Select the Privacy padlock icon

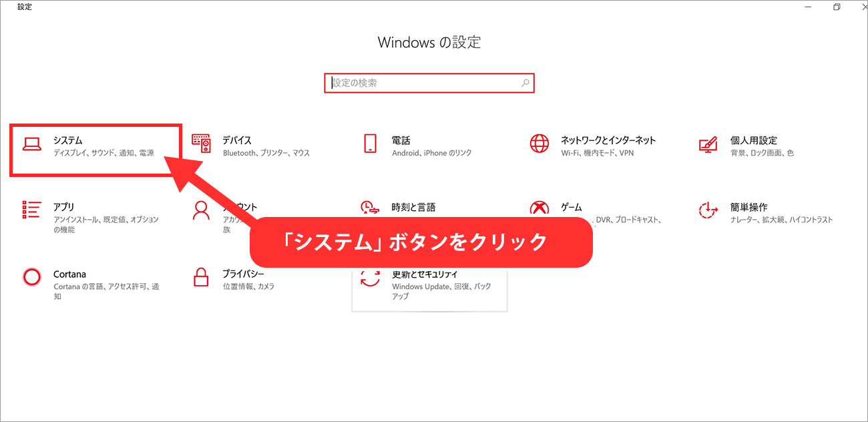(x=201, y=276)
